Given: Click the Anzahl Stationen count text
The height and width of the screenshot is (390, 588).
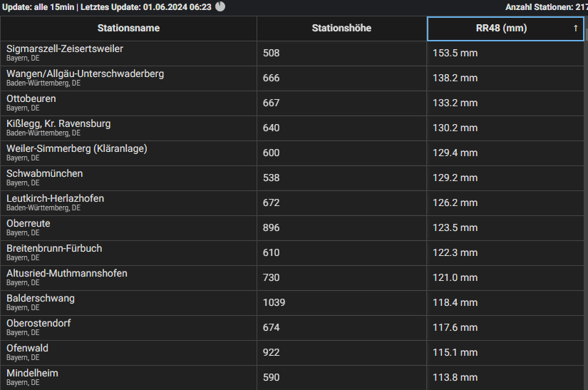Looking at the screenshot, I should (x=547, y=7).
